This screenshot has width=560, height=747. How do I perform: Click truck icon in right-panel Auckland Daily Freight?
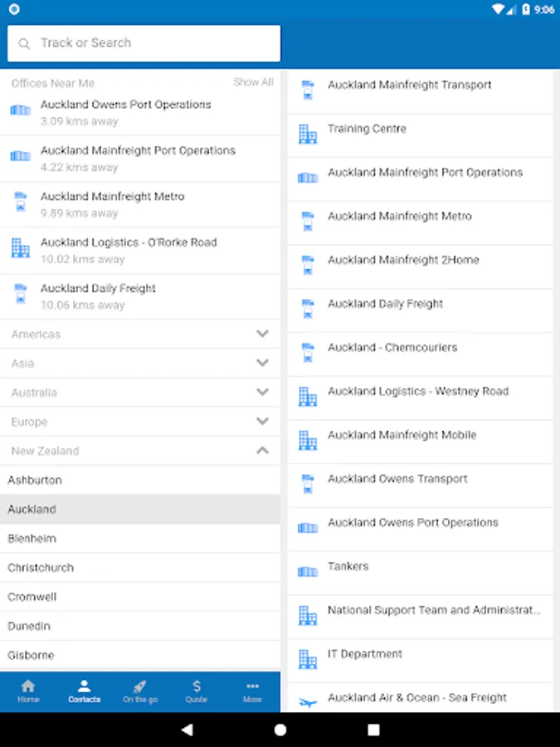coord(308,310)
